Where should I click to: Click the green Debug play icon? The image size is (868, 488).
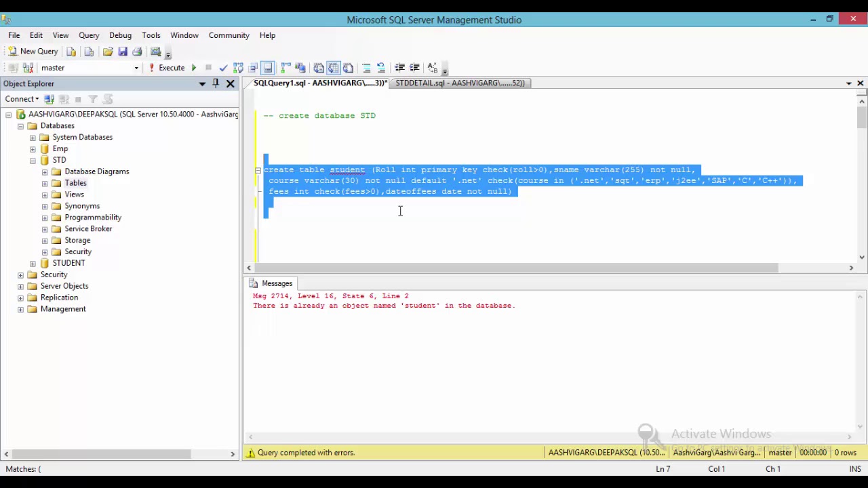(x=194, y=68)
